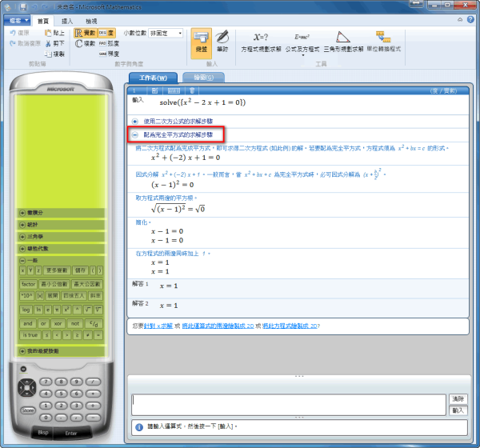Collapse 配為完全平方式的求解步驟 section
Screen dimensions: 480x448
(136, 135)
